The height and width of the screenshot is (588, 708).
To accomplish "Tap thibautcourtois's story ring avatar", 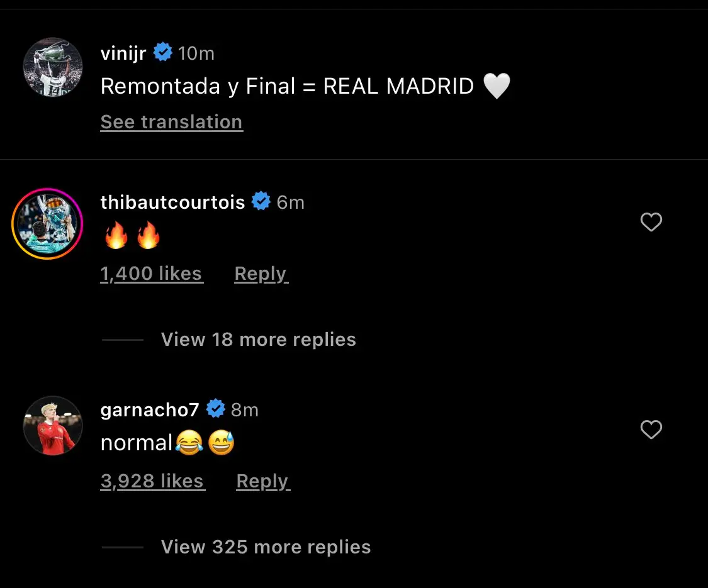I will click(x=47, y=224).
